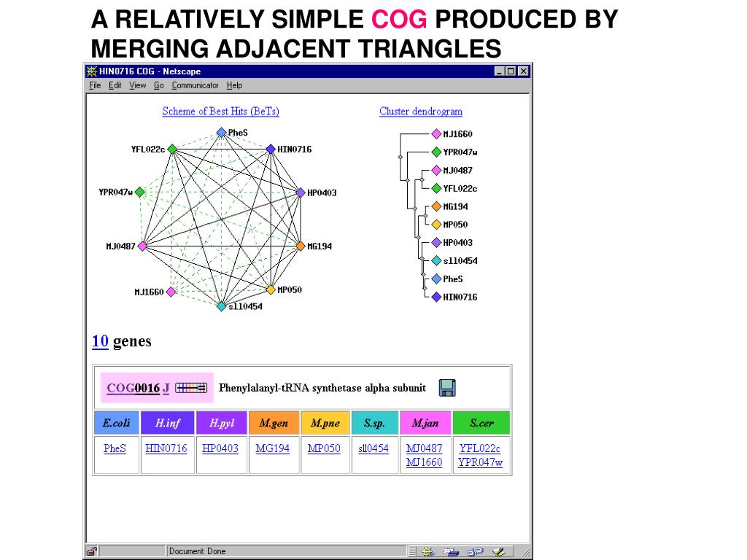
Task: Follow the Scheme of Best Hits (BeTs) link
Action: pos(220,112)
